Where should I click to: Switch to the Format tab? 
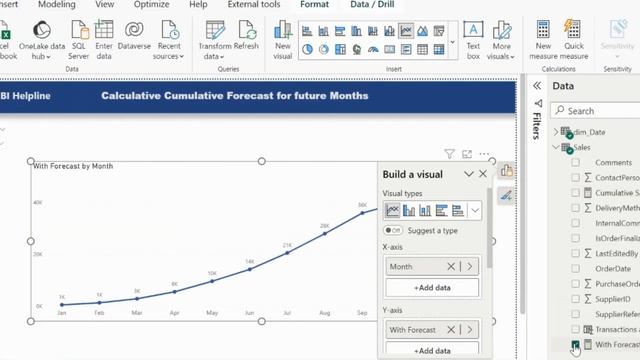click(314, 4)
